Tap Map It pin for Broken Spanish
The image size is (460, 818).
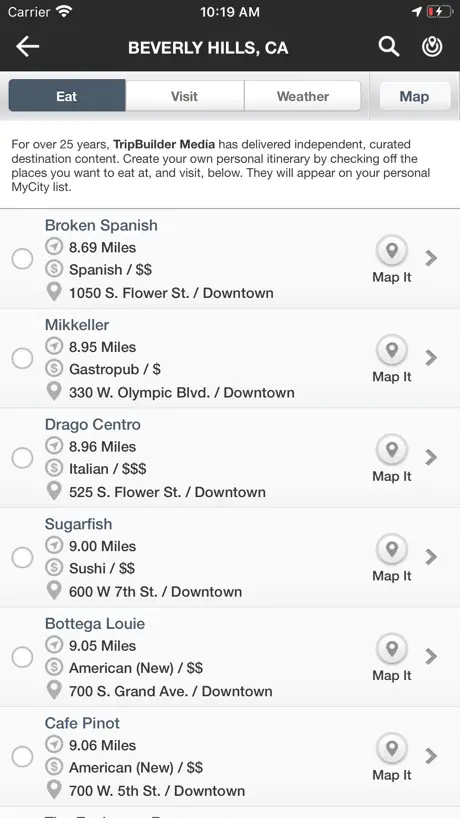pyautogui.click(x=392, y=251)
